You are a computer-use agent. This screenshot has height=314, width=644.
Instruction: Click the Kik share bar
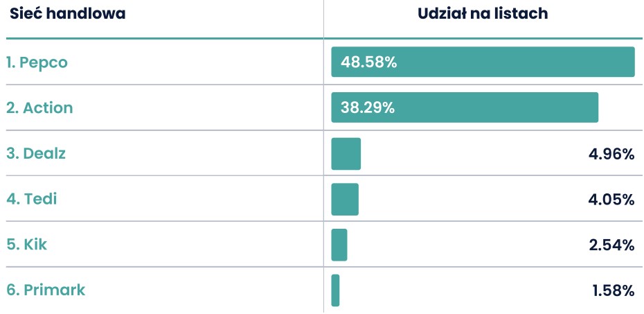[x=339, y=245]
